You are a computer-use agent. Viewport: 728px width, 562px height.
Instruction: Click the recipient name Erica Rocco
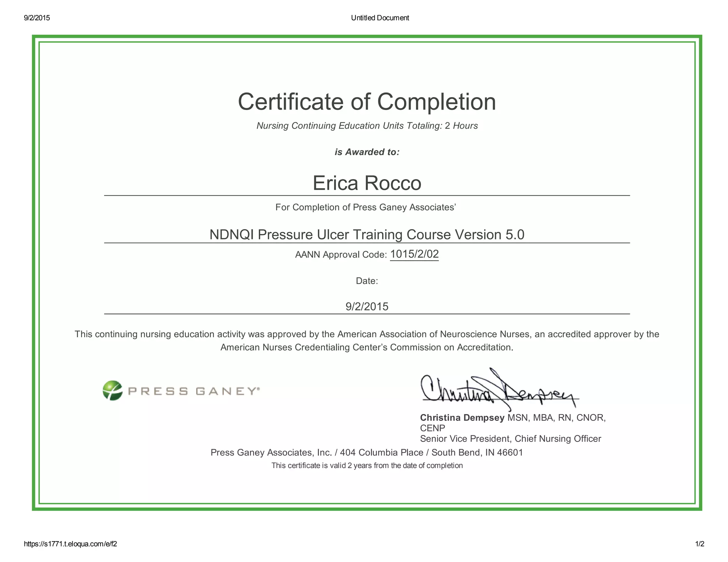(366, 183)
